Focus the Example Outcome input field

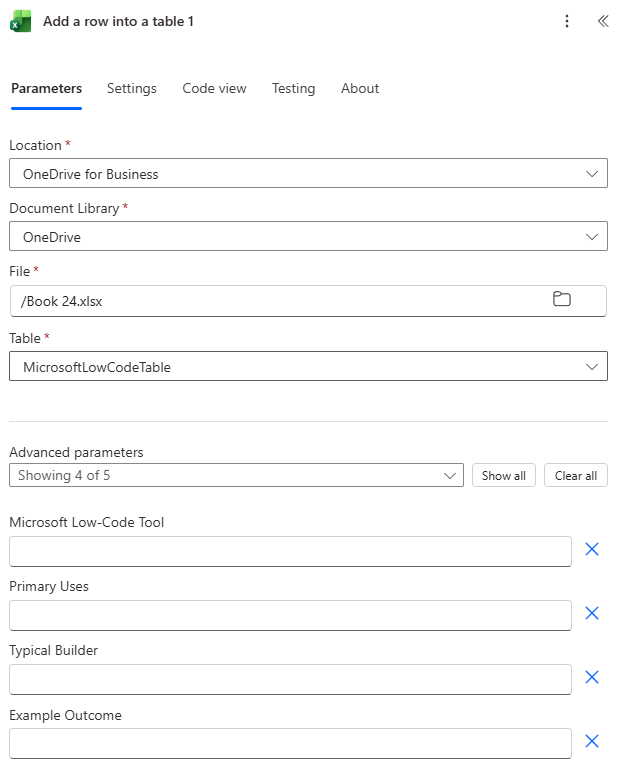[290, 743]
